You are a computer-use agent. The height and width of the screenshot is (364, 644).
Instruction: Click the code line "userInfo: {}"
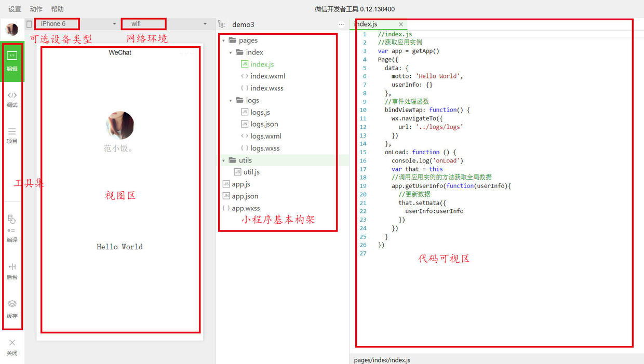[x=412, y=85]
